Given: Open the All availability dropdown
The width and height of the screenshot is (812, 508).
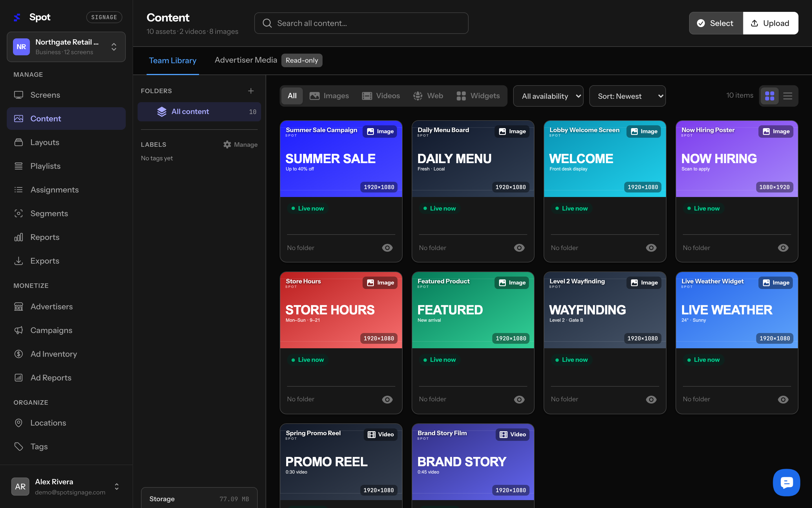Looking at the screenshot, I should (548, 96).
